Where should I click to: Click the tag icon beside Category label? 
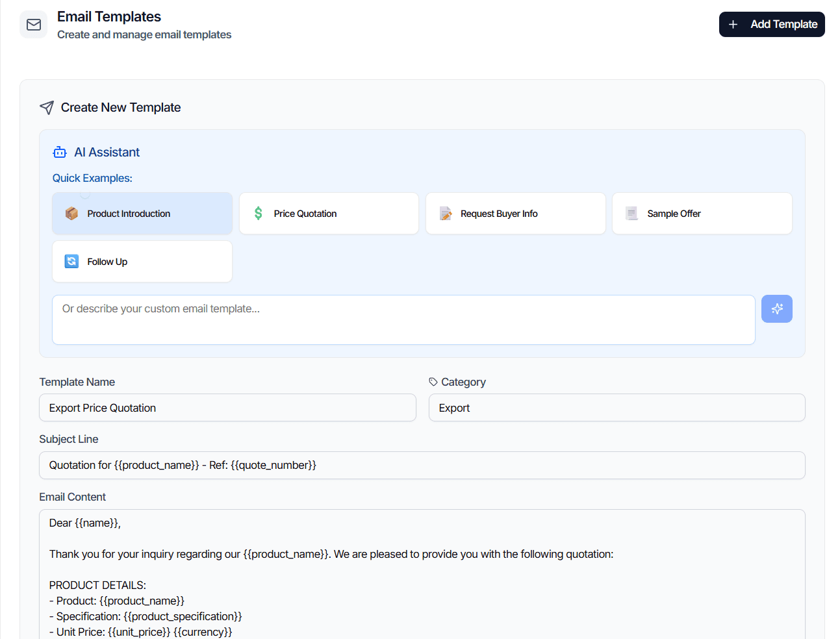pyautogui.click(x=433, y=382)
